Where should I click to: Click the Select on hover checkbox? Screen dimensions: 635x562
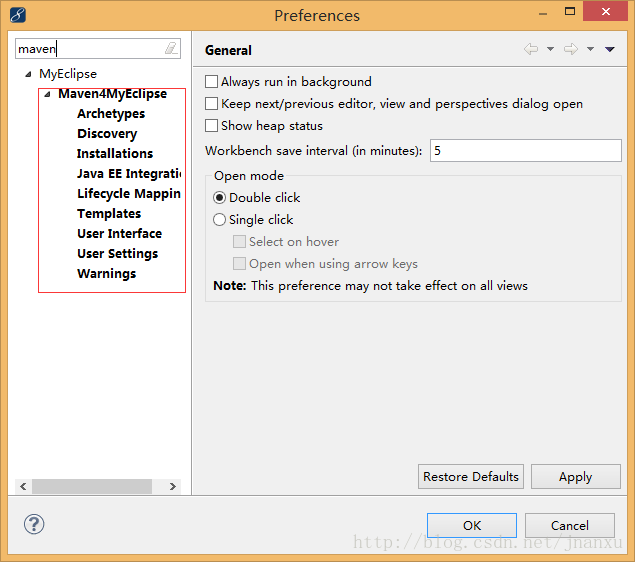239,242
